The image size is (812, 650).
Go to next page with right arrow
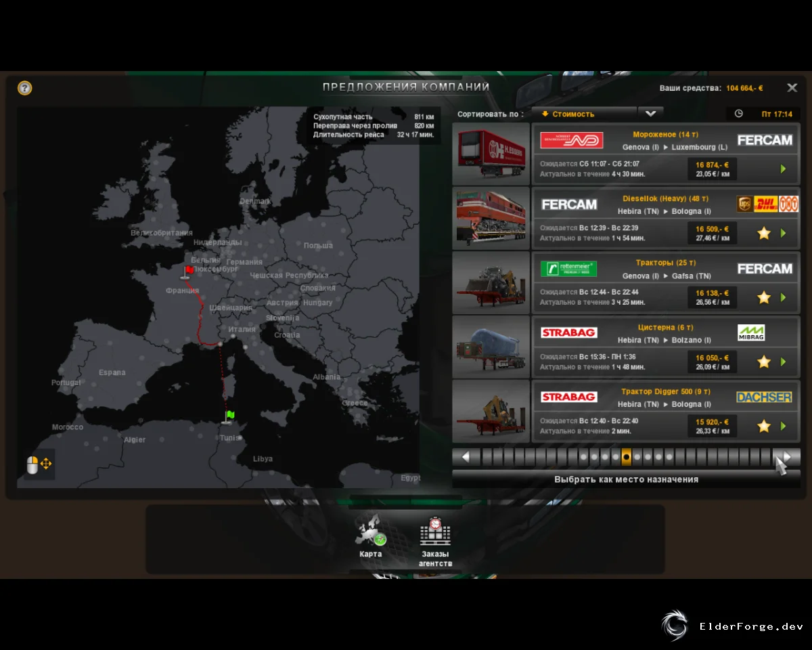[x=787, y=457]
